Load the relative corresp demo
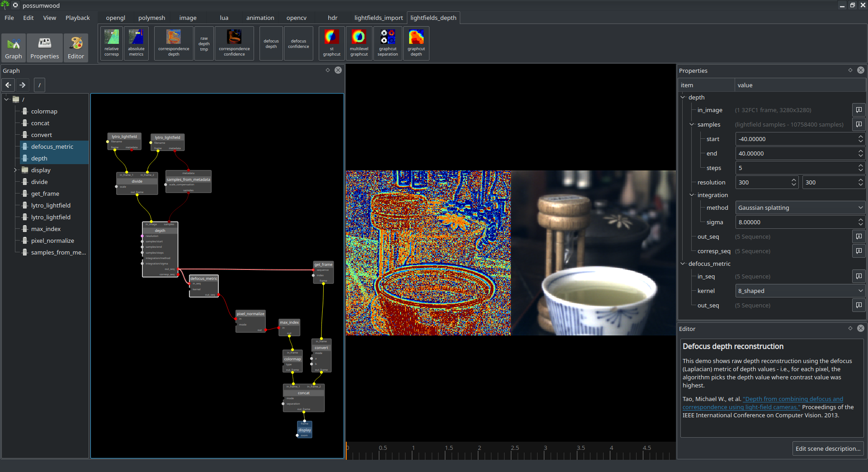The height and width of the screenshot is (472, 868). 112,43
